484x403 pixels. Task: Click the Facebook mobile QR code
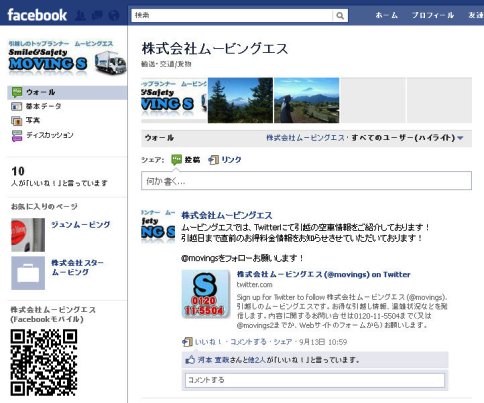44,363
